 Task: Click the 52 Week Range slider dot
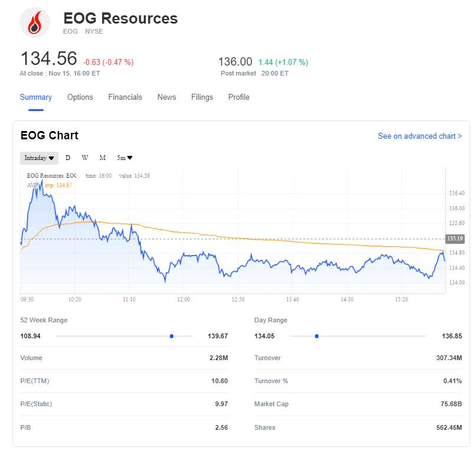pyautogui.click(x=172, y=336)
